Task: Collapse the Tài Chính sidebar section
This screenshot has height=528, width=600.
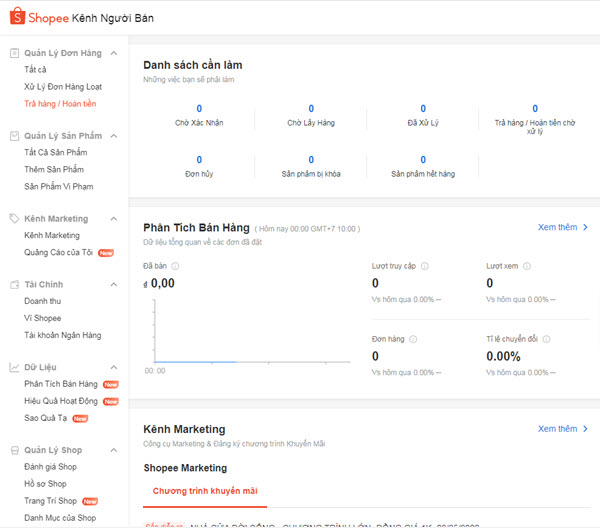Action: click(x=113, y=284)
